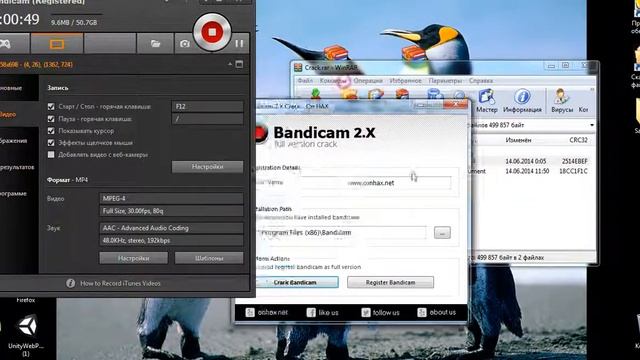
Task: Toggle Пауза hotkey checkbox
Action: point(51,119)
